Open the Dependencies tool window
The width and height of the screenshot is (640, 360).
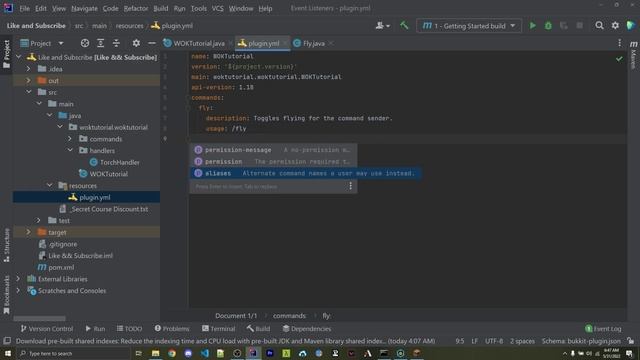tap(307, 329)
